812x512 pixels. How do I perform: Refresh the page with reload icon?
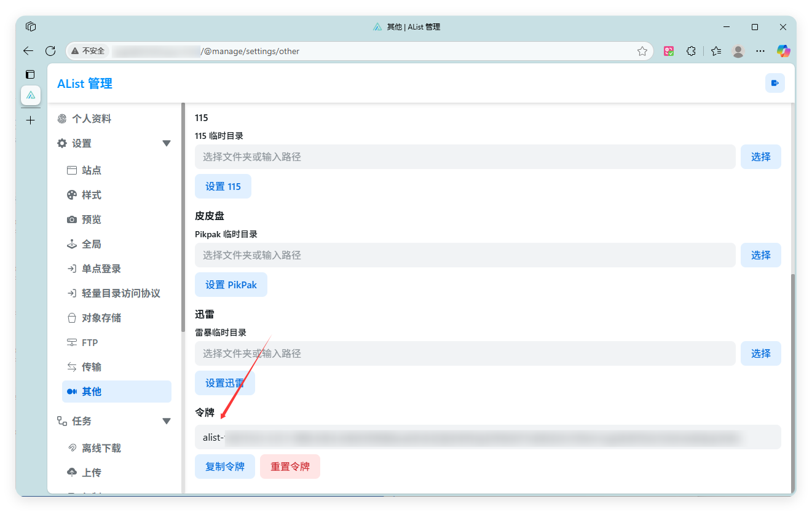[x=51, y=51]
